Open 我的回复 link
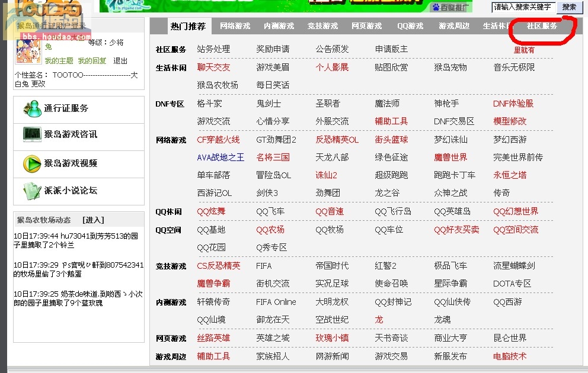The height and width of the screenshot is (373, 588). [92, 60]
